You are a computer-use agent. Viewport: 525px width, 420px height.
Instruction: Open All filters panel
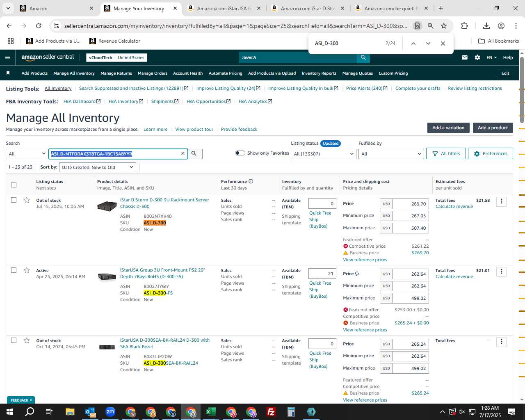(446, 153)
